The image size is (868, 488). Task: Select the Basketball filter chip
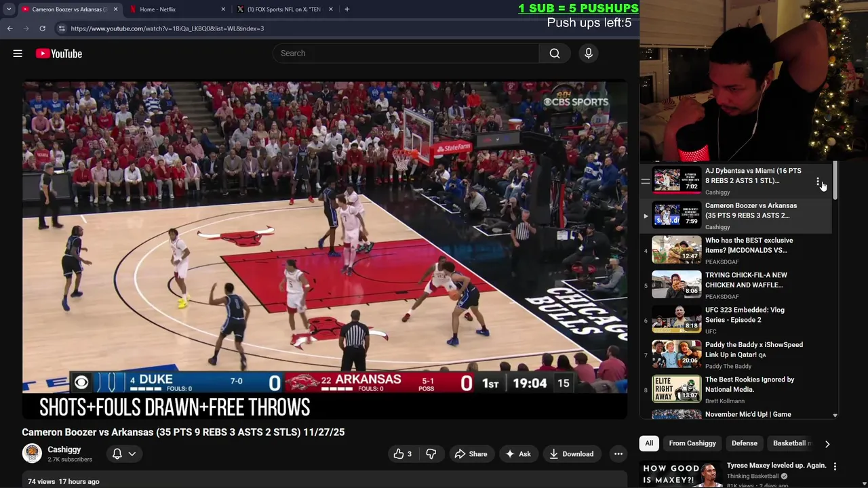(791, 443)
